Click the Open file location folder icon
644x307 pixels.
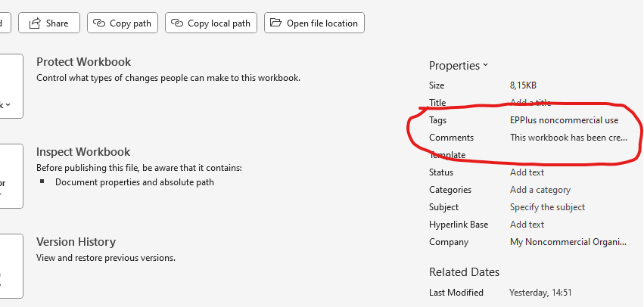(x=275, y=23)
